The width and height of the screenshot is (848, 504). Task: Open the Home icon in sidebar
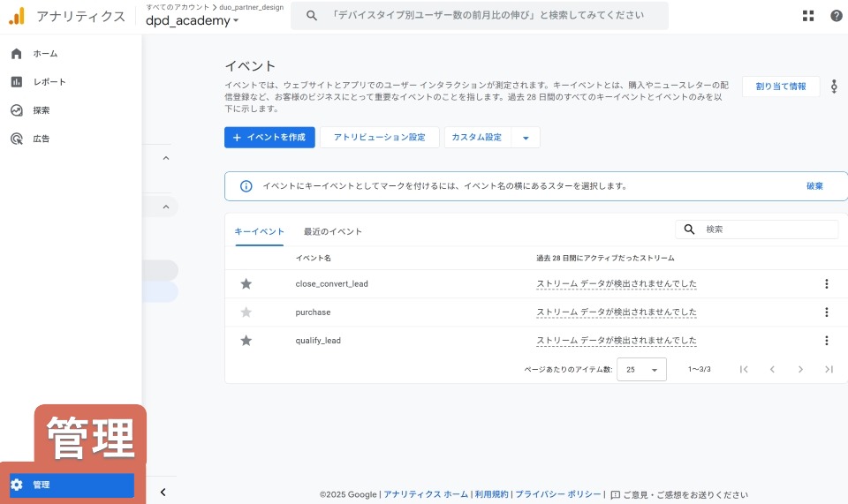(16, 54)
